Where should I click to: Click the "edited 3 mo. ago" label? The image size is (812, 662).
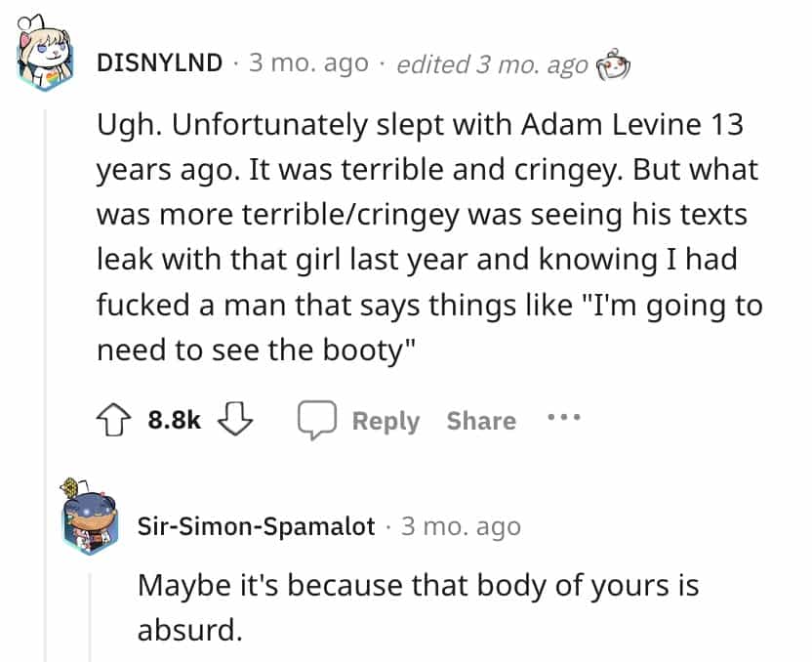coord(493,63)
